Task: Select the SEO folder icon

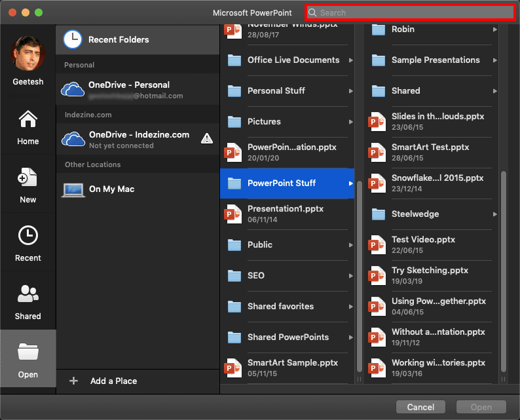Action: point(234,276)
